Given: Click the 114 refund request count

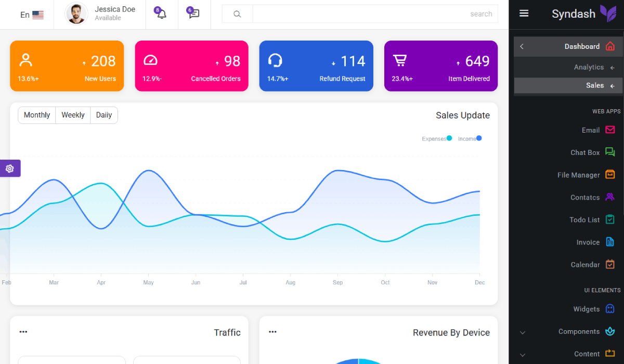Looking at the screenshot, I should [x=353, y=61].
